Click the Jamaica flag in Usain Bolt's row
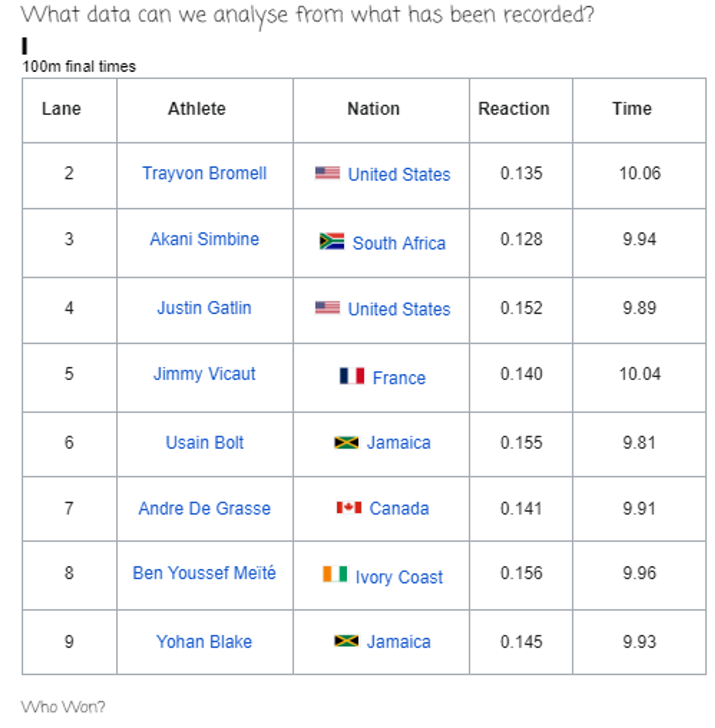Screen dimensions: 715x728 tap(346, 443)
